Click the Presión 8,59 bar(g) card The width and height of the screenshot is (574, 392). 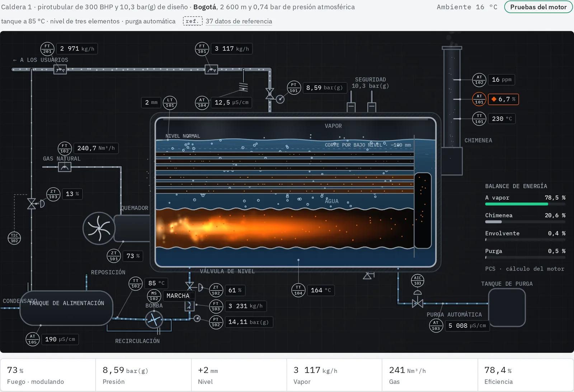click(143, 375)
